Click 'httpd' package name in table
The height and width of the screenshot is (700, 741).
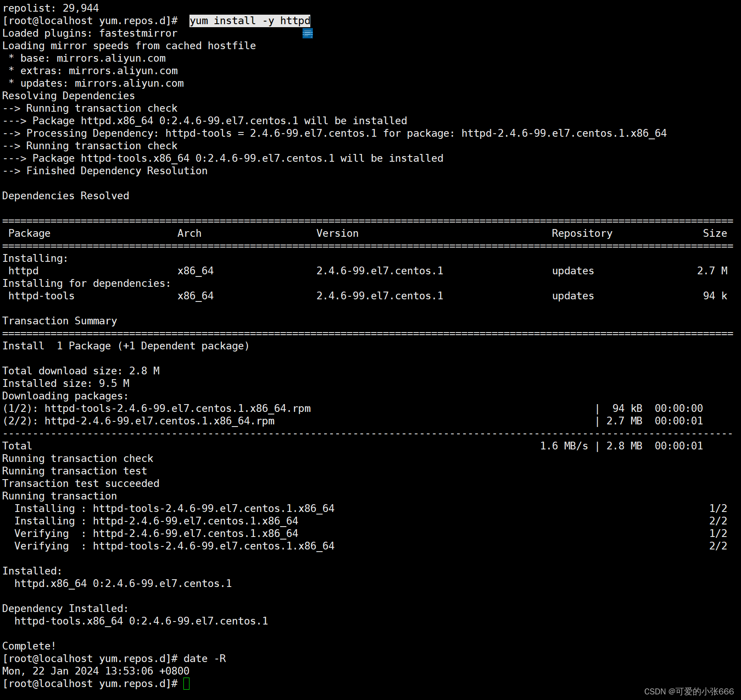coord(23,271)
